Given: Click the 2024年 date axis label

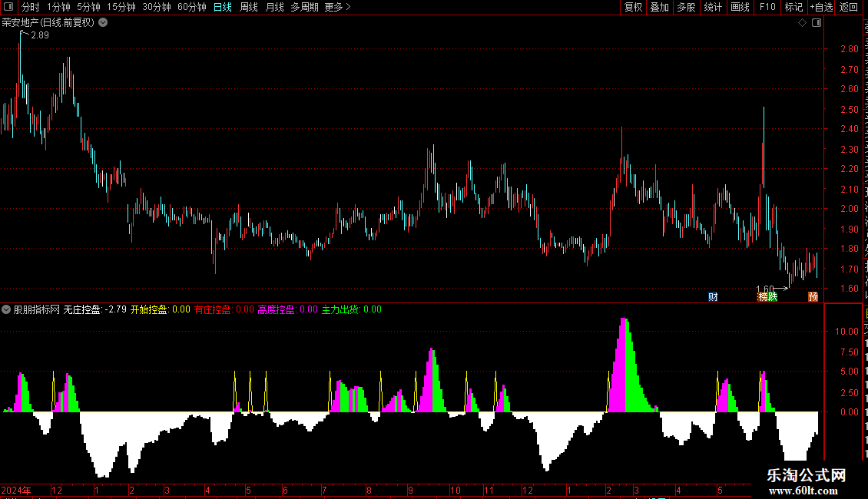Looking at the screenshot, I should click(x=16, y=491).
